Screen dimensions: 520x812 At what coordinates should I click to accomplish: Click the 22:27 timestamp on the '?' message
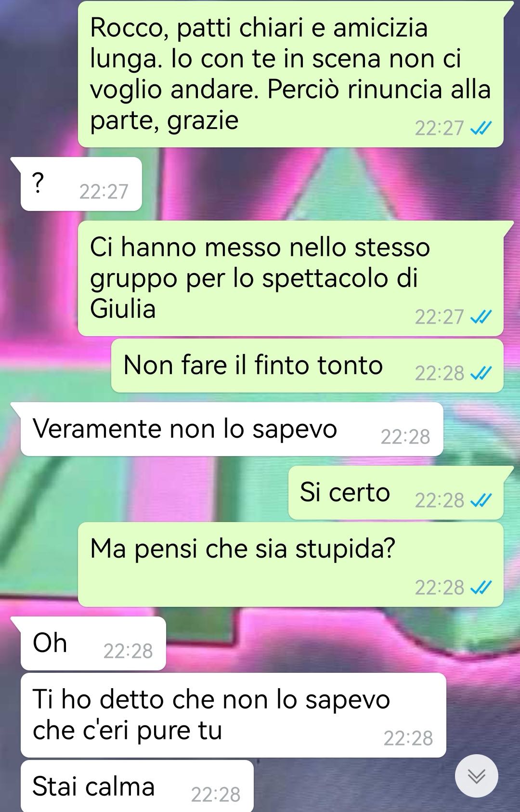(104, 192)
